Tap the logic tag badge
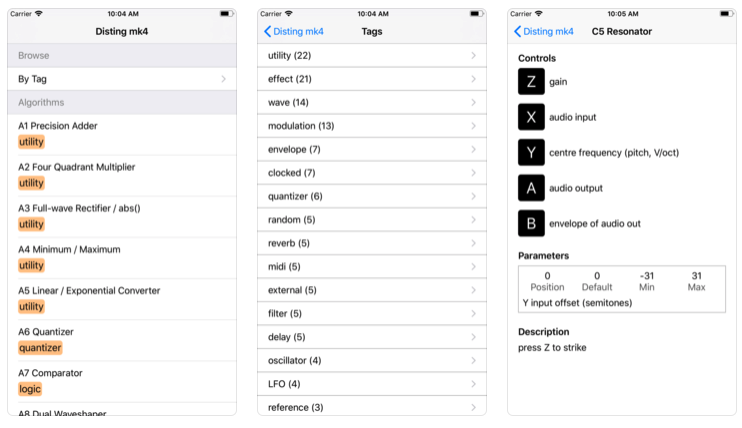The height and width of the screenshot is (428, 742). pos(30,389)
